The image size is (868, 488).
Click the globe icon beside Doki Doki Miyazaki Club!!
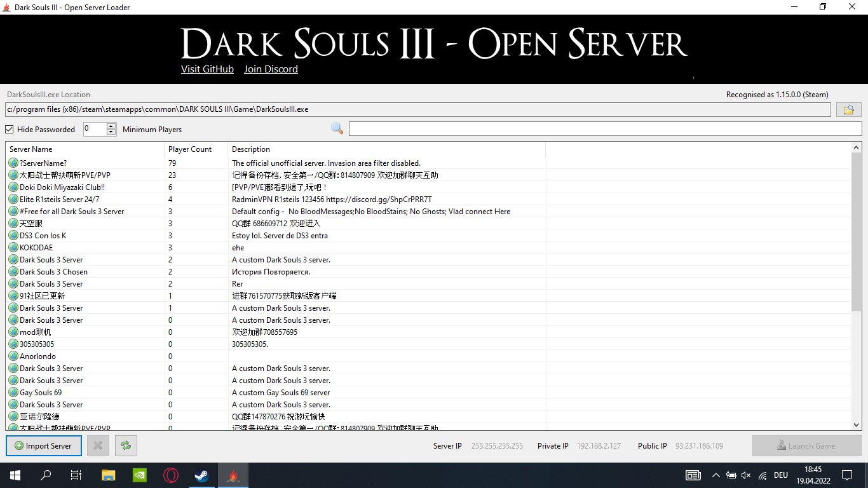click(x=13, y=187)
